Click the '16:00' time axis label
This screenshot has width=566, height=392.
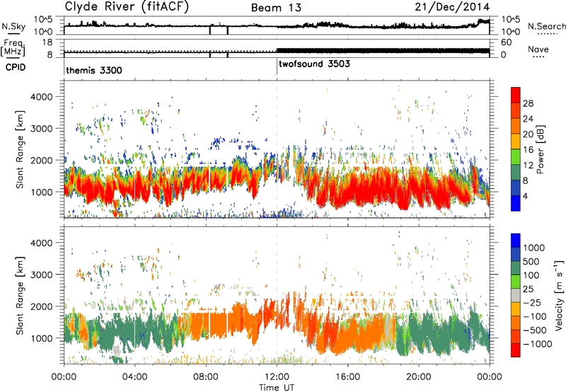coord(347,377)
